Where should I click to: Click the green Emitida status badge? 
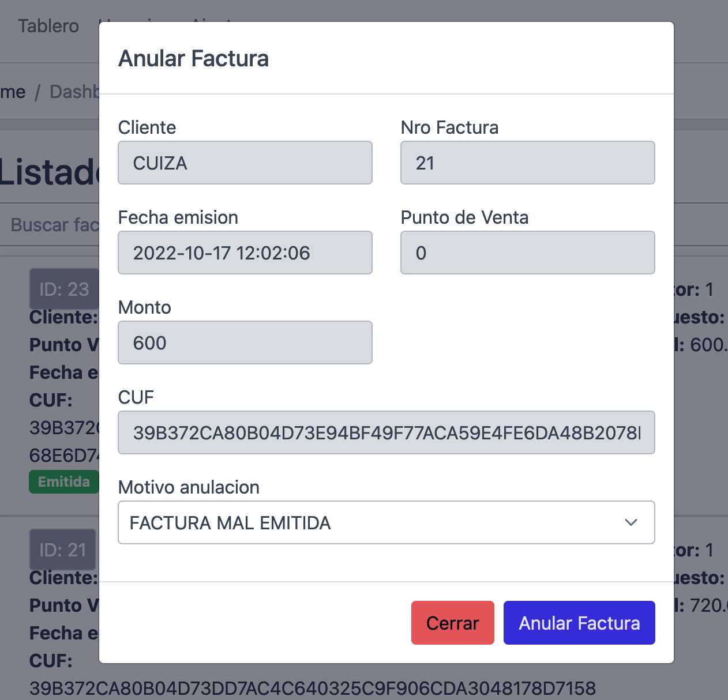click(63, 482)
